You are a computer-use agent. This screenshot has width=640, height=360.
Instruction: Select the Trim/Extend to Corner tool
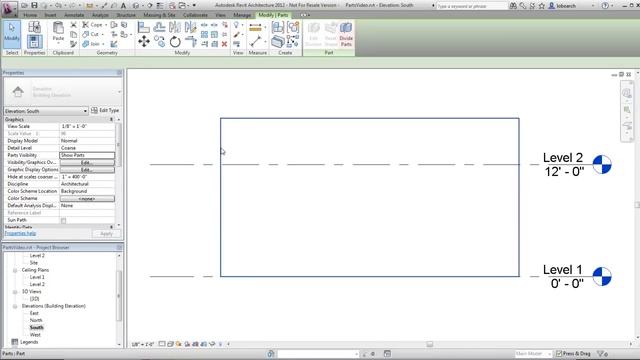click(x=191, y=42)
